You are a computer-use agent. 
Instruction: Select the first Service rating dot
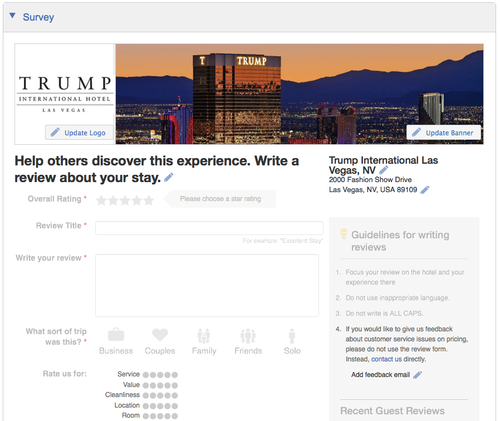pos(146,375)
